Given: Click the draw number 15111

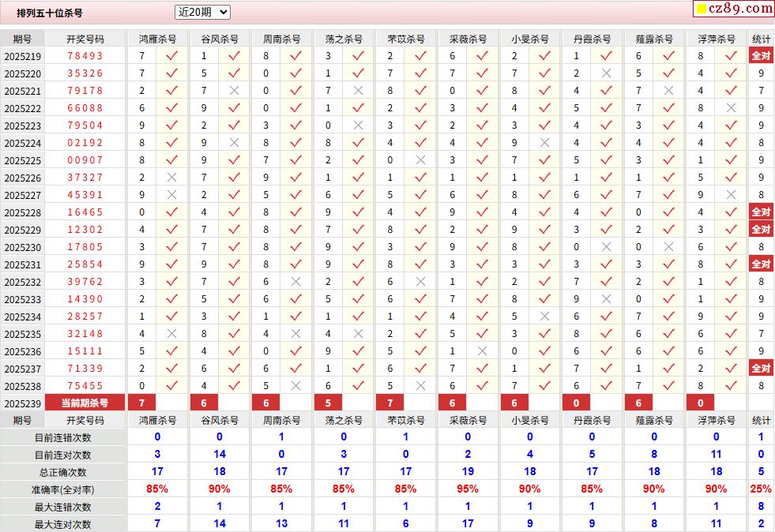Looking at the screenshot, I should tap(85, 351).
